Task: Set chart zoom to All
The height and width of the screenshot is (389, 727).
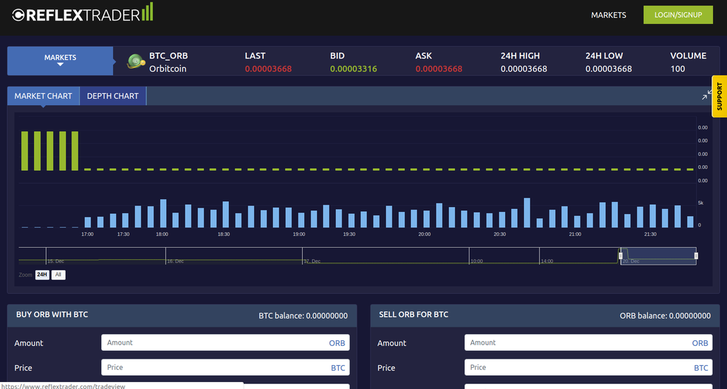Action: coord(58,275)
